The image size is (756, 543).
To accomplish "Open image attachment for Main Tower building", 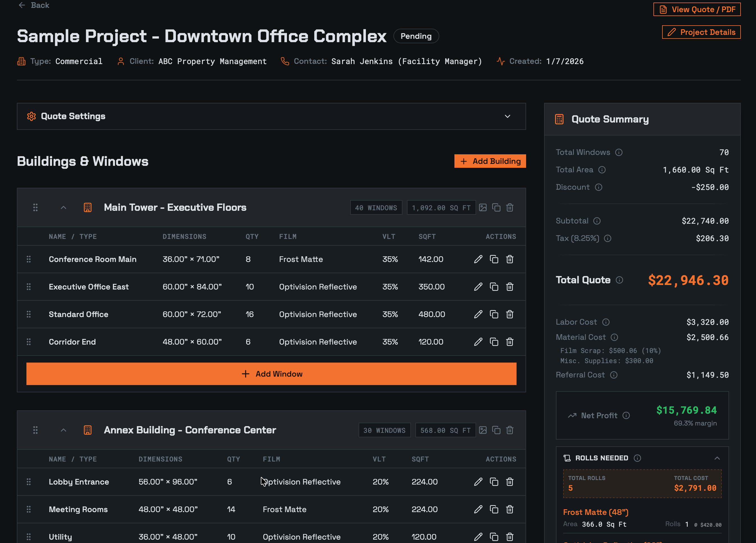I will [483, 207].
